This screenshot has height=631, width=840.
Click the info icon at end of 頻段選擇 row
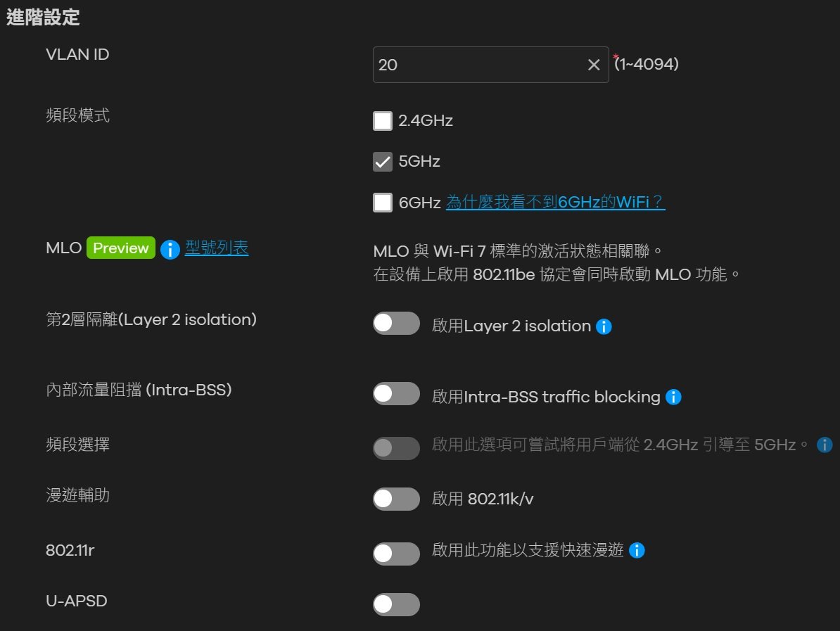coord(823,445)
